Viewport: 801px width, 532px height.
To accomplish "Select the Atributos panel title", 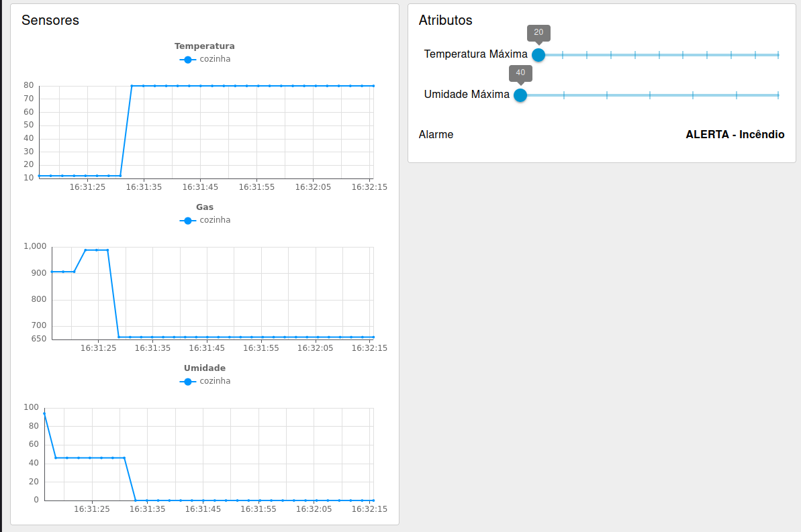I will (445, 21).
